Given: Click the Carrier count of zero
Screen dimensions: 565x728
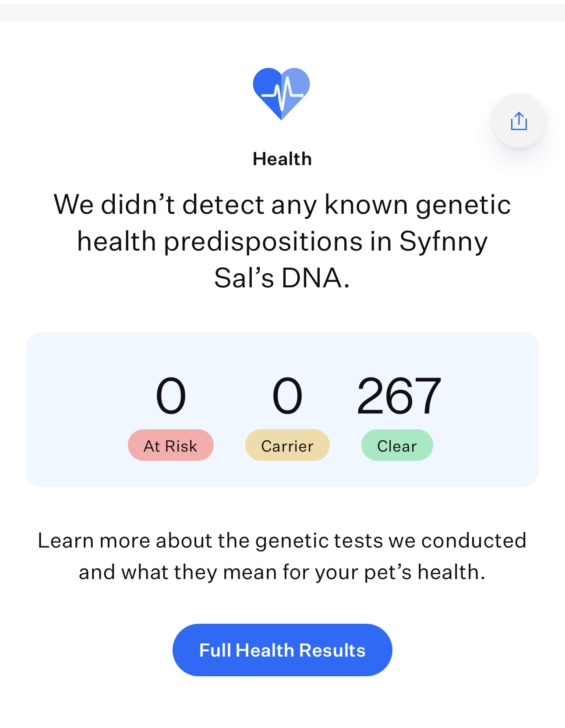Looking at the screenshot, I should tap(287, 396).
